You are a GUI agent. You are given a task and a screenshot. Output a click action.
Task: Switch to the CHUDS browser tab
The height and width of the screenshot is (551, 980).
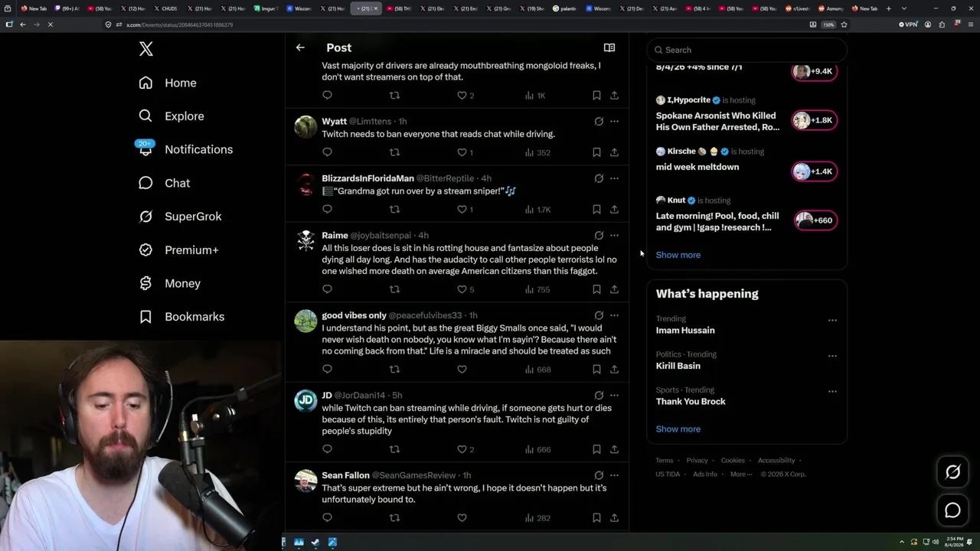[165, 8]
